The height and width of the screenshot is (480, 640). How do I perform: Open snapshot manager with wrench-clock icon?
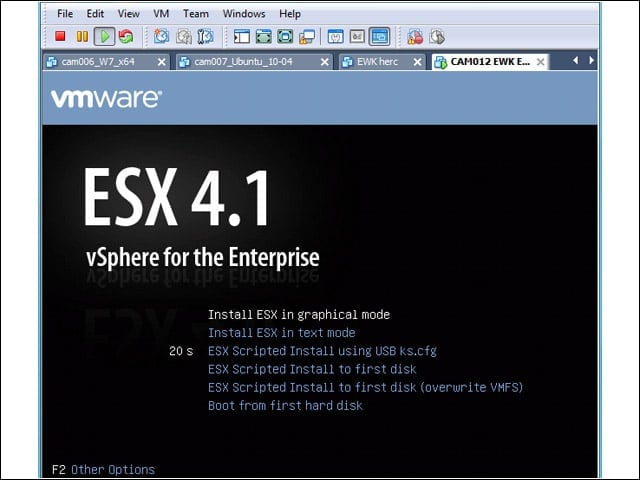[x=205, y=36]
